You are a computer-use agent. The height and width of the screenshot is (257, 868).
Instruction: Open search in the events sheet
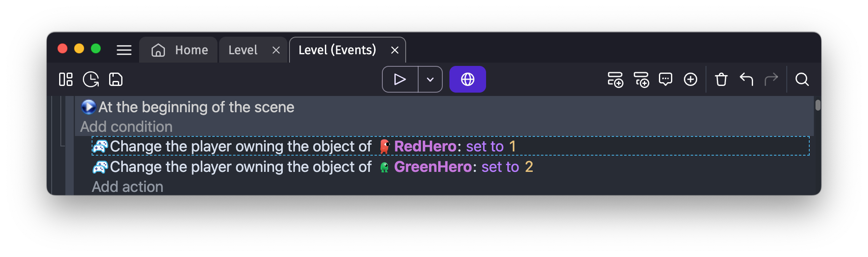tap(802, 79)
